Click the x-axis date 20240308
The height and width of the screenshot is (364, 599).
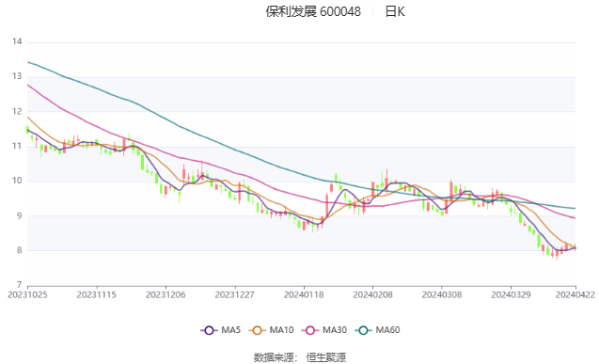(442, 294)
